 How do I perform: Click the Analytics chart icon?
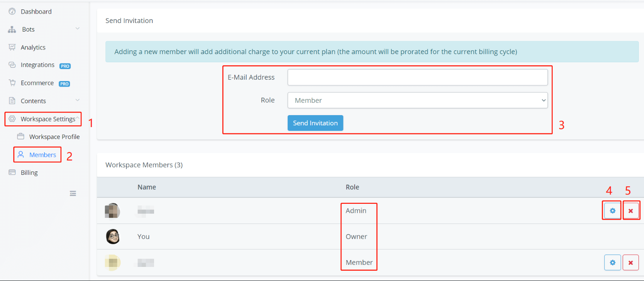12,47
